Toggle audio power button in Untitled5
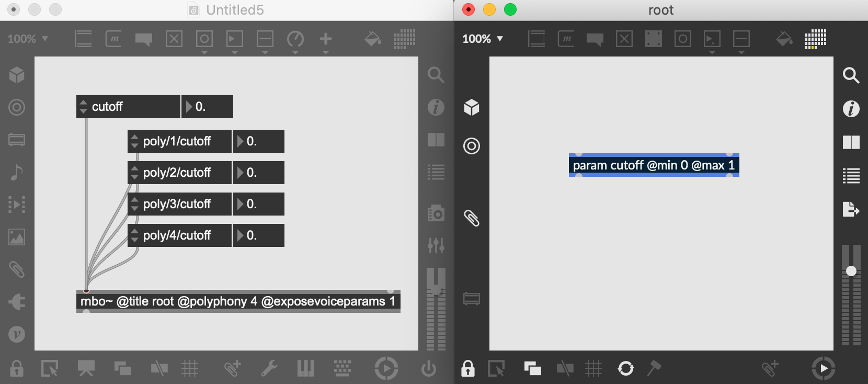868x384 pixels. (429, 368)
